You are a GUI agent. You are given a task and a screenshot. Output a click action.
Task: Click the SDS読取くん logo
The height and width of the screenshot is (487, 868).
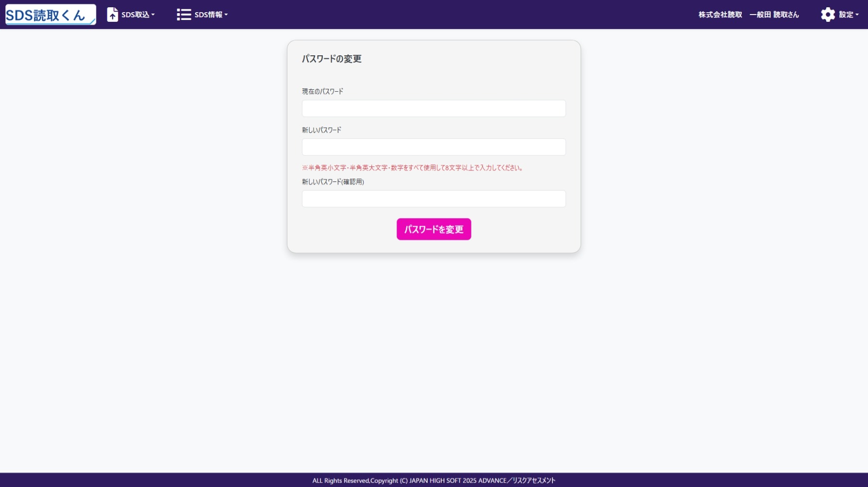[x=50, y=15]
